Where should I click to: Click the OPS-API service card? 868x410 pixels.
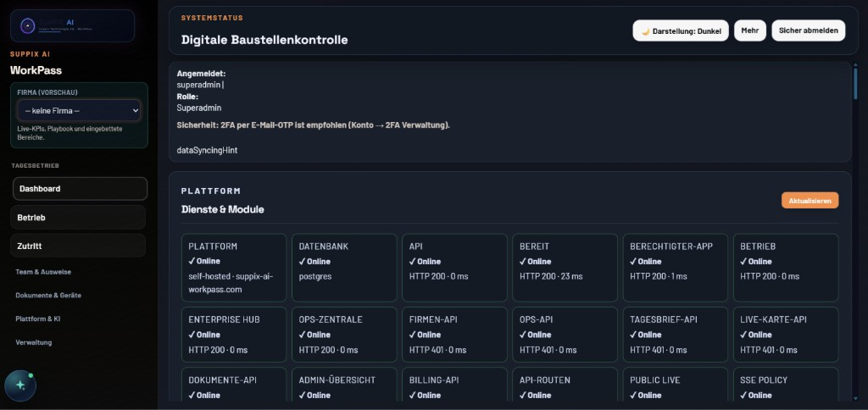point(565,335)
